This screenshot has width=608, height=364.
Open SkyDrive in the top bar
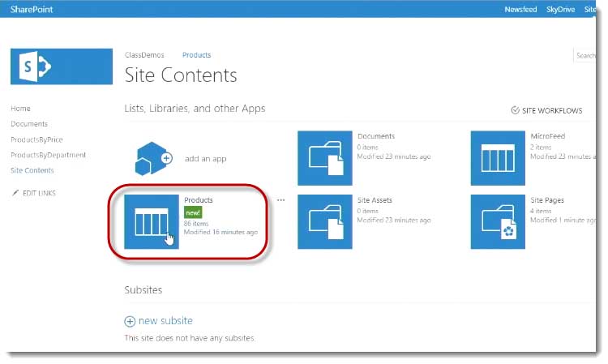[x=560, y=9]
